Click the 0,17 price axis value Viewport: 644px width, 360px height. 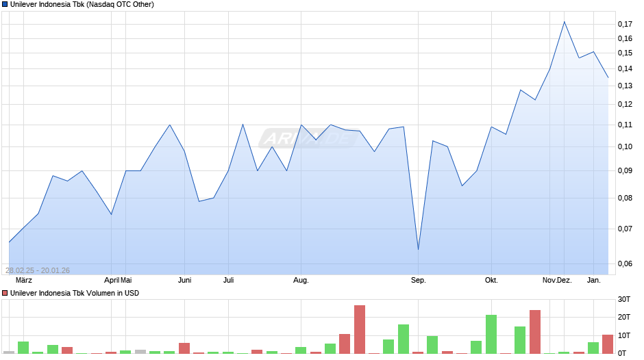click(x=625, y=24)
